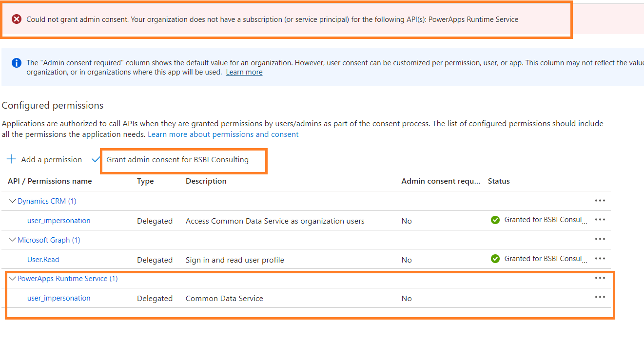
Task: Open the user_impersonation permission under Dynamics CRM
Action: pos(59,221)
